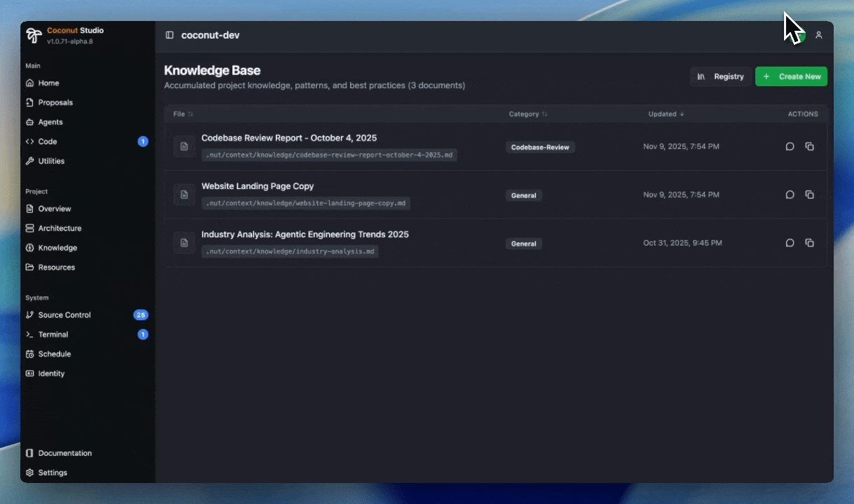The width and height of the screenshot is (854, 504).
Task: Open Website Landing Page Copy document title
Action: click(258, 186)
